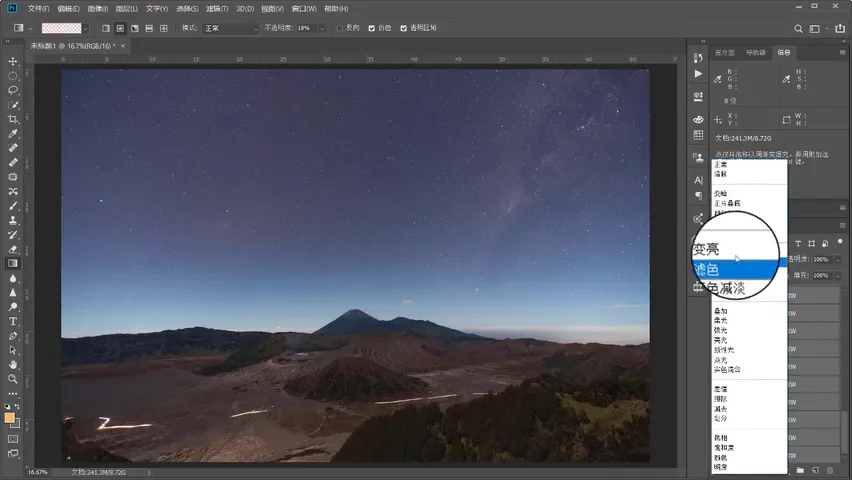Toggle filter for smart objects

pos(825,244)
